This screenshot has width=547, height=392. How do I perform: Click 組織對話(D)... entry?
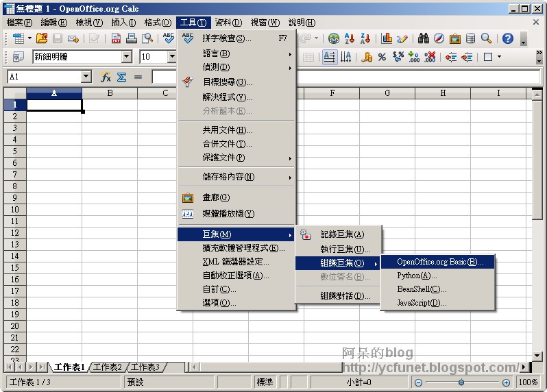[339, 296]
